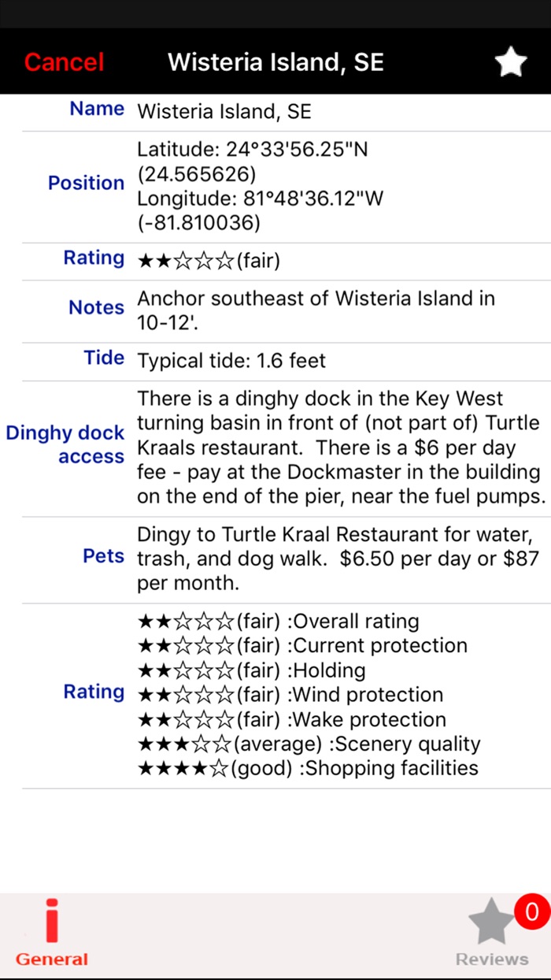Image resolution: width=551 pixels, height=980 pixels.
Task: Open the Reviews star tab icon
Action: point(491,923)
